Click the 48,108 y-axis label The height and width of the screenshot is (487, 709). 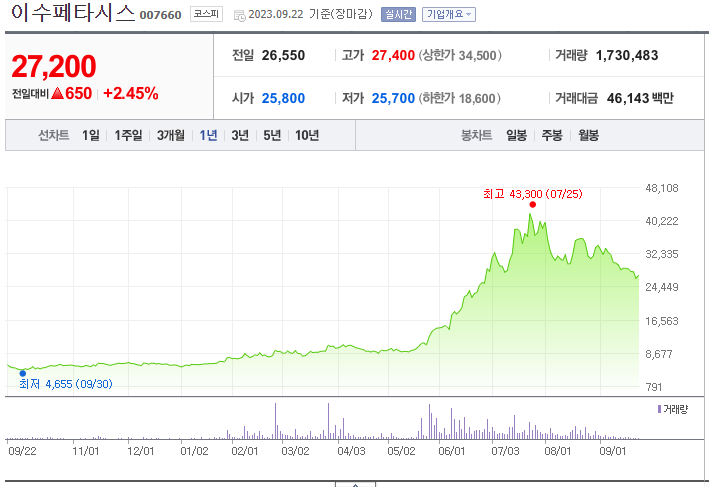point(662,188)
